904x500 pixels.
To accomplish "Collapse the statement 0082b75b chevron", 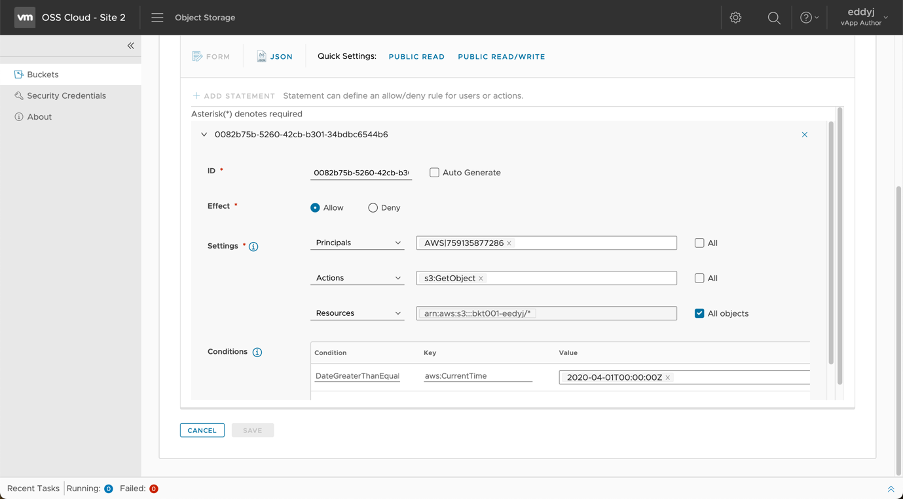I will coord(204,134).
